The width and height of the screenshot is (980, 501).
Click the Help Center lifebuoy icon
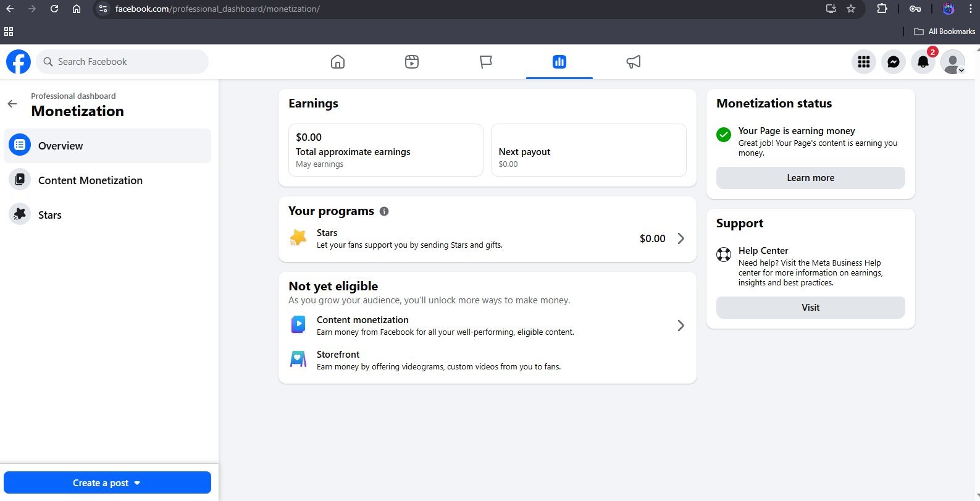coord(724,255)
